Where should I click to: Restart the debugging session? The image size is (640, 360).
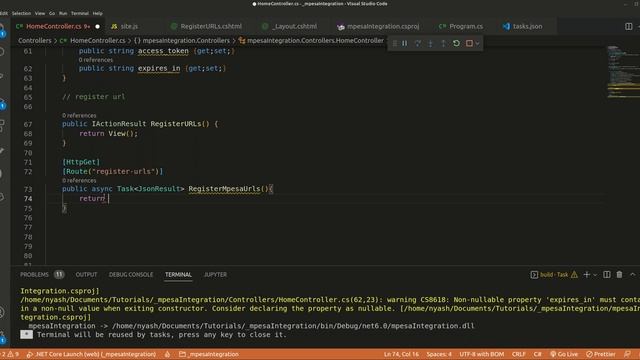[x=456, y=43]
